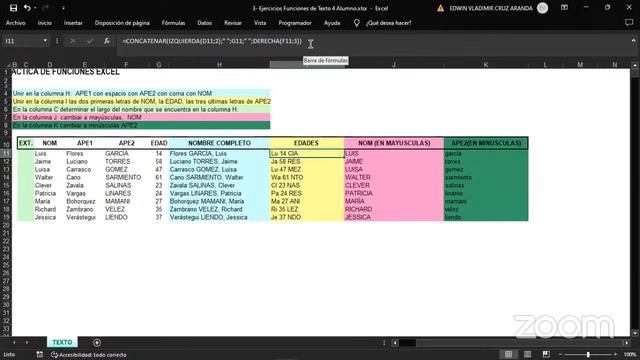Click the 100% zoom level

coord(630,354)
